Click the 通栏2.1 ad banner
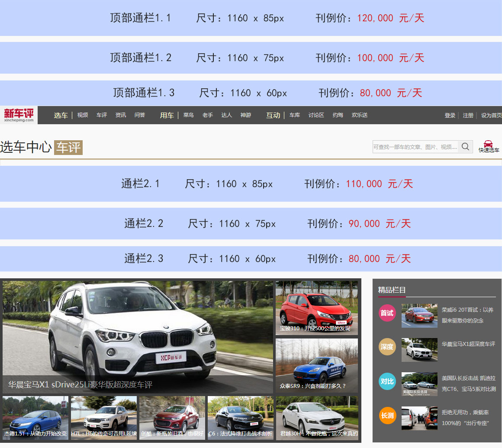This screenshot has width=502, height=448. pos(251,184)
